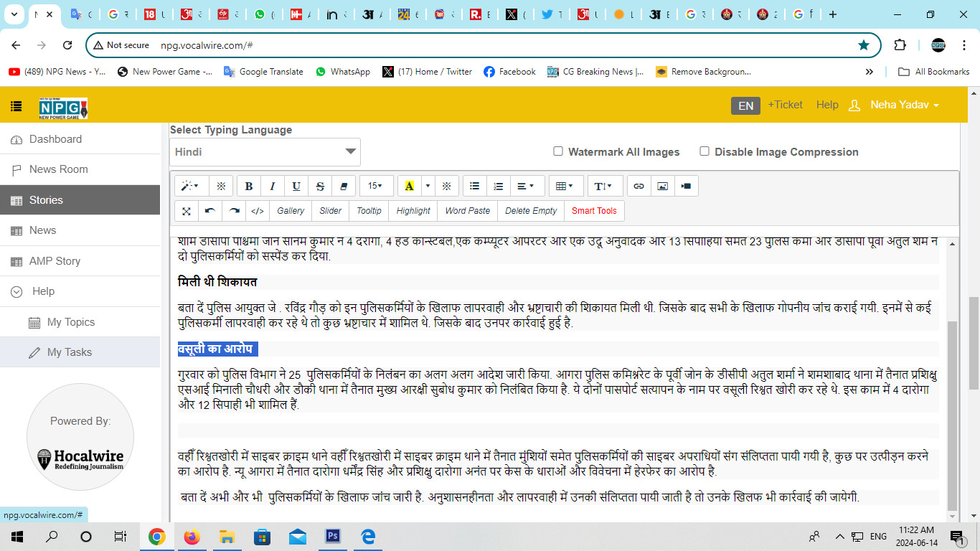The height and width of the screenshot is (551, 980).
Task: Click the Smart Tools button
Action: pyautogui.click(x=594, y=211)
